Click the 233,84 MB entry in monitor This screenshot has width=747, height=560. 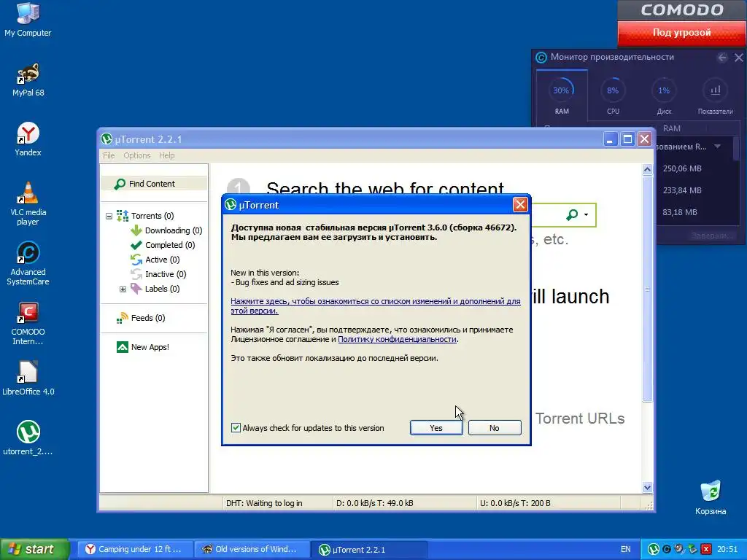pos(682,190)
